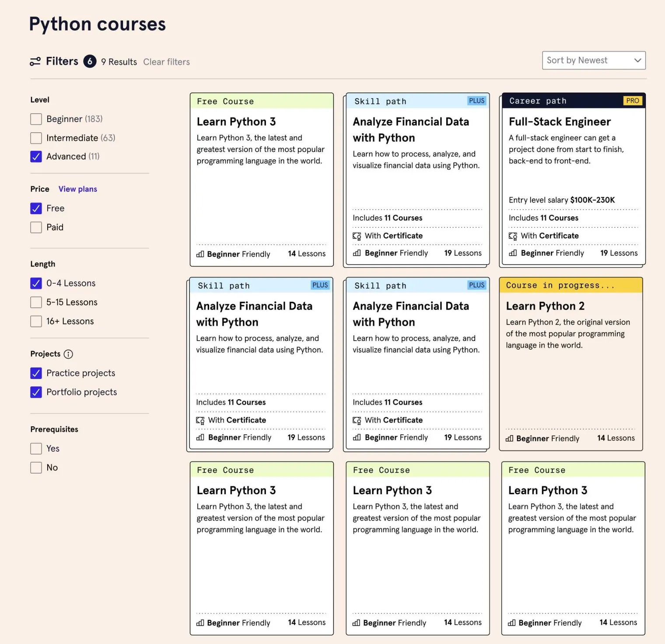Click the 6 active filters badge
The height and width of the screenshot is (644, 665).
[x=90, y=61]
